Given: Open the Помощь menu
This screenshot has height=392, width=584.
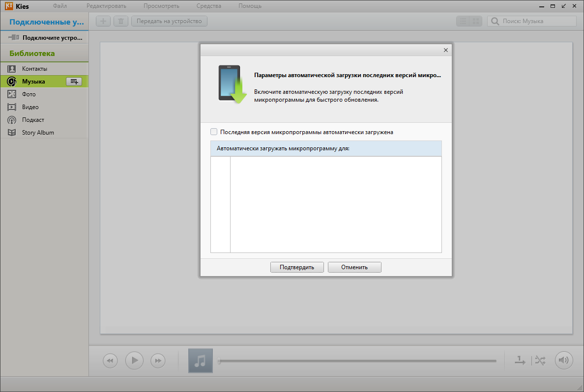Looking at the screenshot, I should 250,6.
